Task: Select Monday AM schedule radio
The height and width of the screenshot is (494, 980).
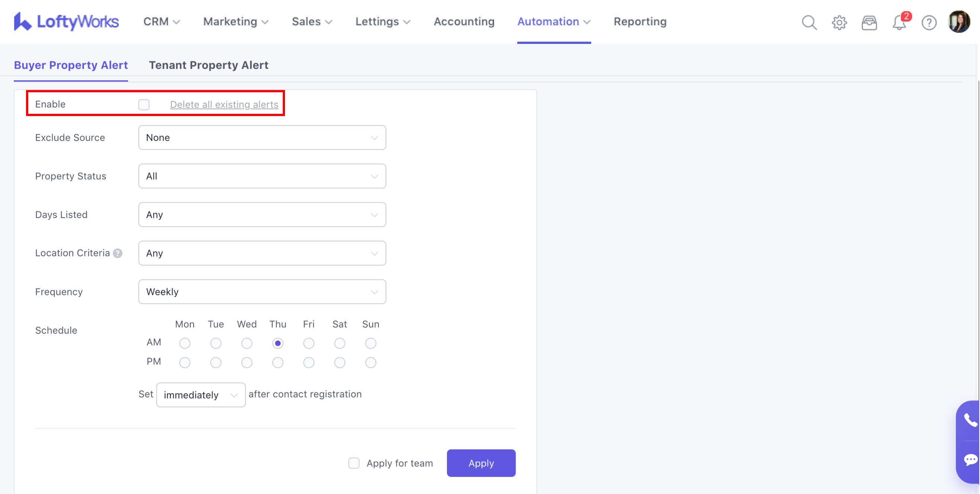Action: click(185, 343)
